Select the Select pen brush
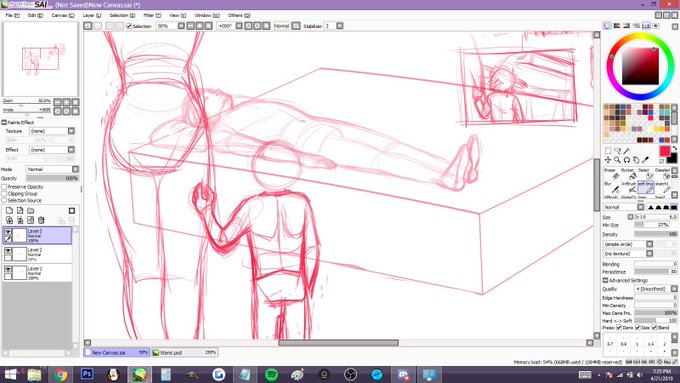This screenshot has height=383, width=680. coord(645,174)
